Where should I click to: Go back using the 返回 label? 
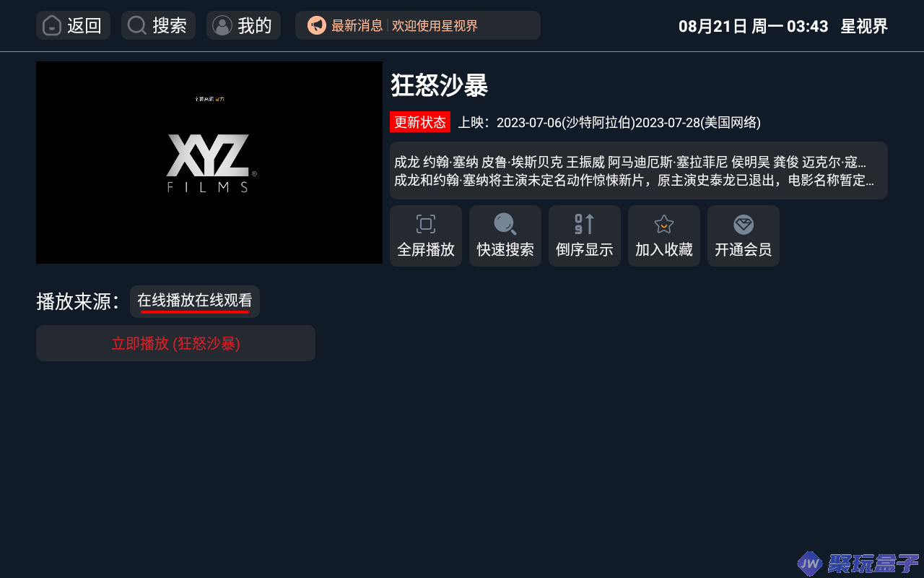click(84, 25)
